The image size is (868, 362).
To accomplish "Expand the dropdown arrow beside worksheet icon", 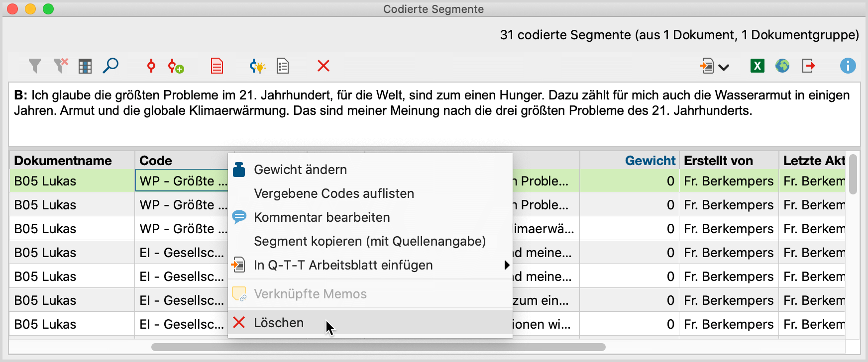I will click(724, 67).
